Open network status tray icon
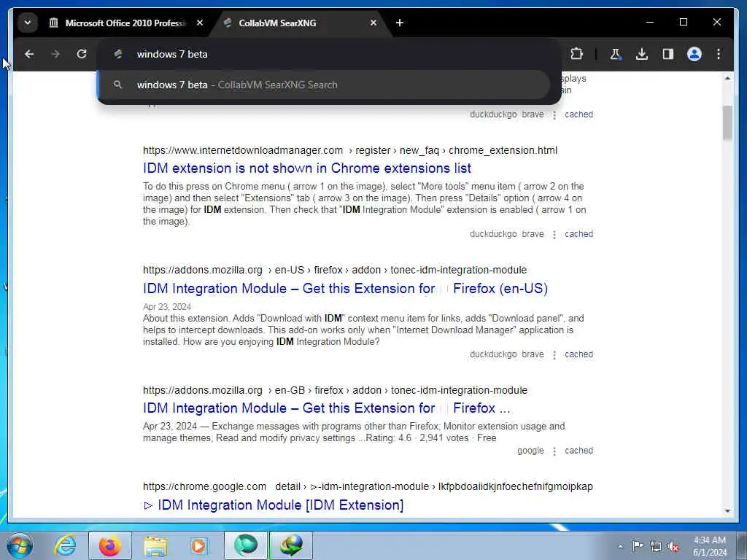 click(x=656, y=546)
